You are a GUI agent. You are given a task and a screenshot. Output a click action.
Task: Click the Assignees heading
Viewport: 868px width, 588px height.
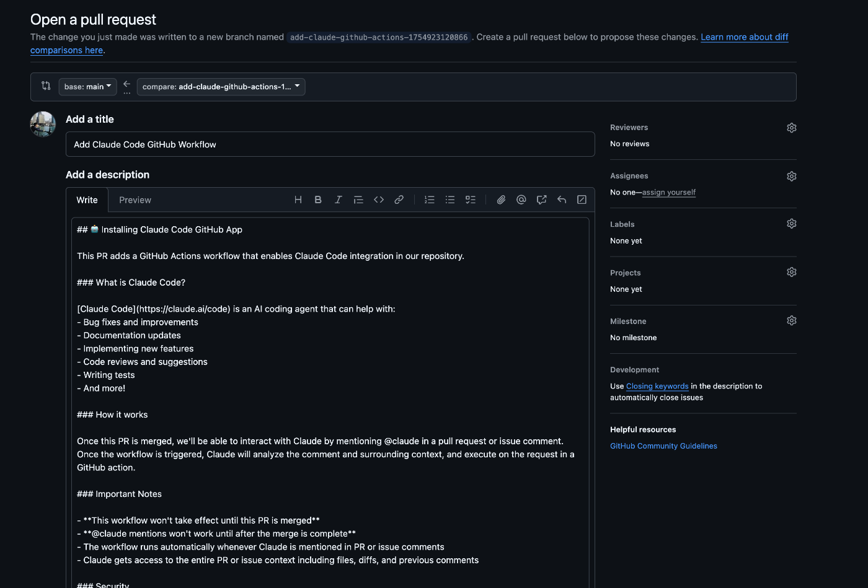(629, 176)
